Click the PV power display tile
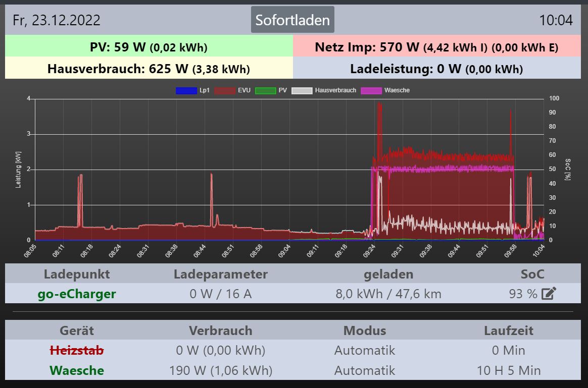Viewport: 588px width, 388px height. [149, 47]
